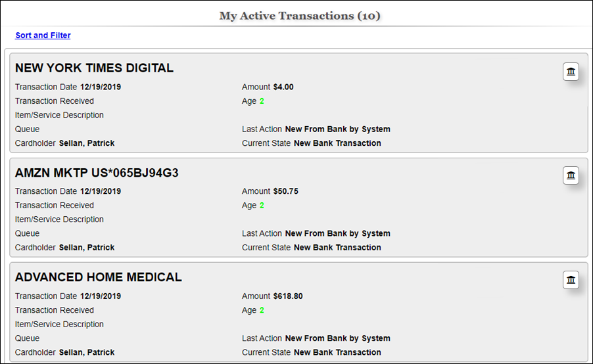This screenshot has height=364, width=593.
Task: Select Transaction Received on AMZN MKTP card
Action: (x=55, y=205)
